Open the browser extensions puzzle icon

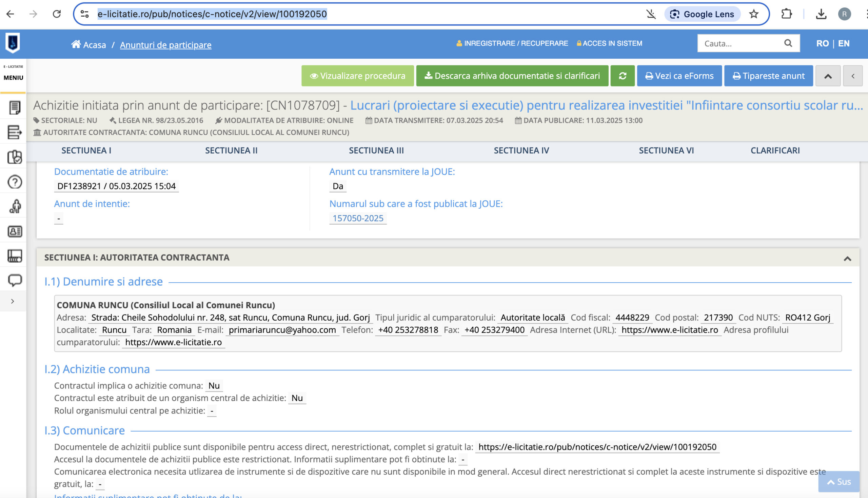coord(786,14)
